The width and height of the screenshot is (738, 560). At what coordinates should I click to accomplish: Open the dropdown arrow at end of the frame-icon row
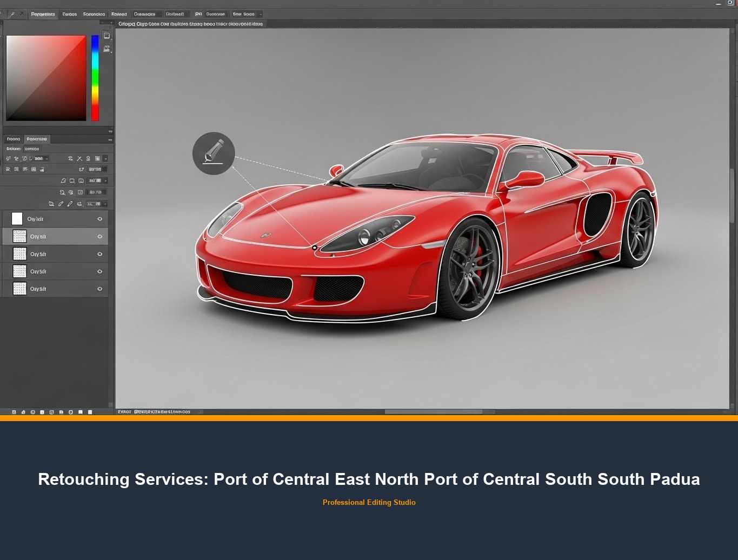[x=105, y=158]
